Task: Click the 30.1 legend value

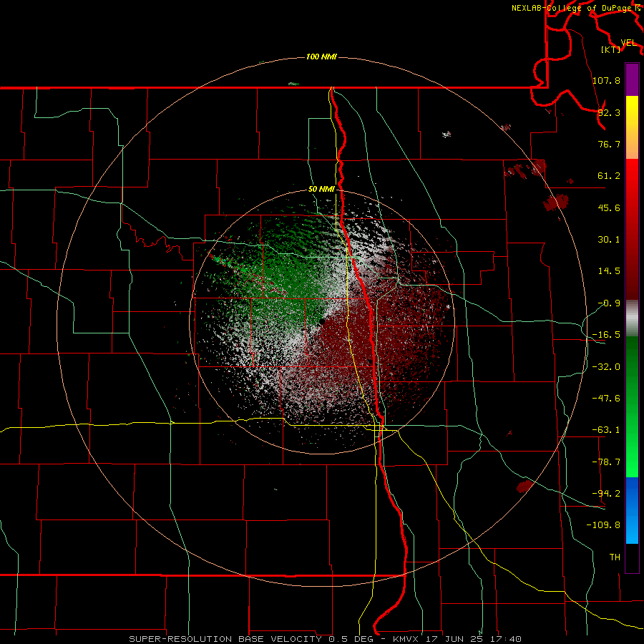Action: (609, 240)
